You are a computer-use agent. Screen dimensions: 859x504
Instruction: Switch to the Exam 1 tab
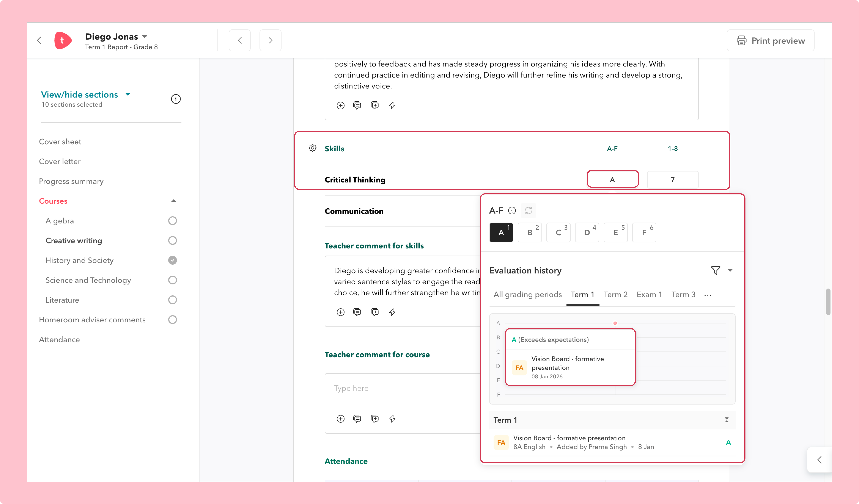pyautogui.click(x=649, y=295)
